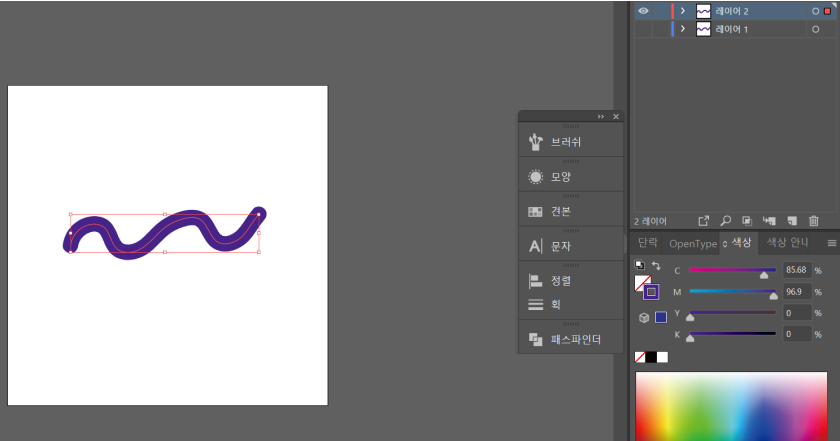The width and height of the screenshot is (840, 441).
Task: Click the delete layer trash icon
Action: click(814, 221)
